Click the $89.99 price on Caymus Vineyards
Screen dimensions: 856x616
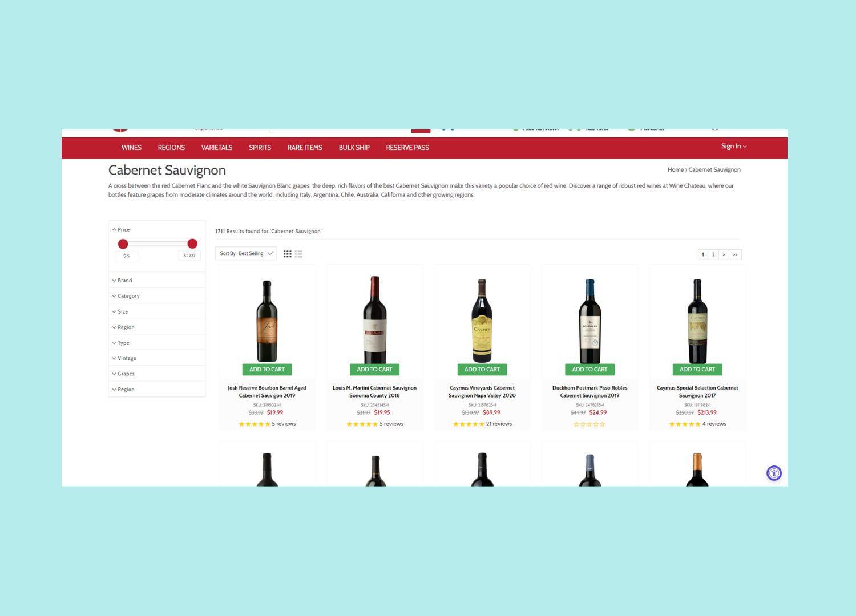(491, 413)
